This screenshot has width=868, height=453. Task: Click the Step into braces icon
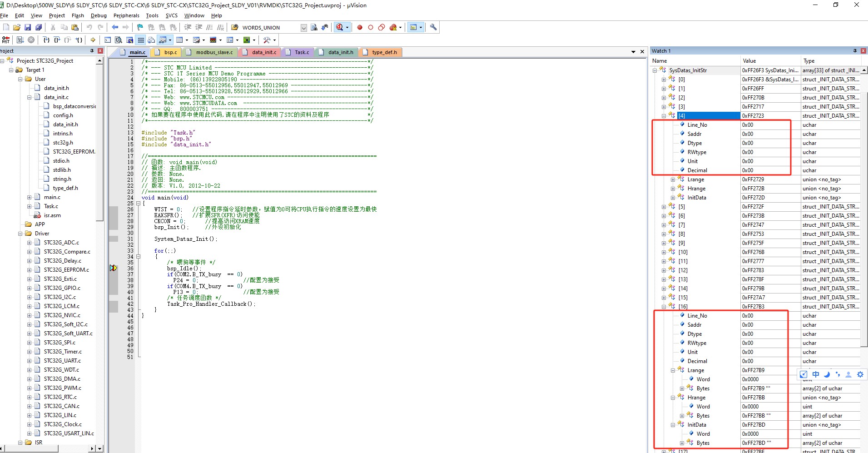(x=46, y=40)
